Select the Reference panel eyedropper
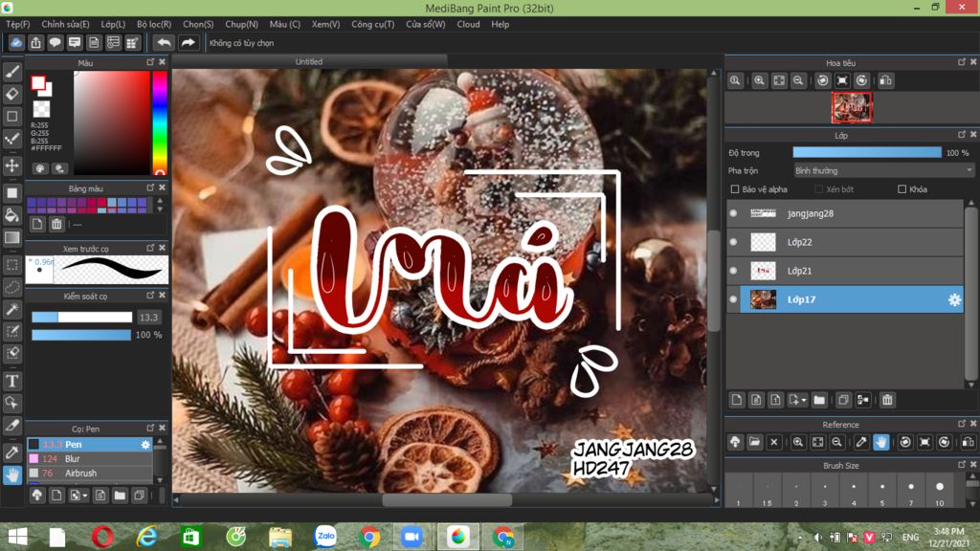 (861, 442)
